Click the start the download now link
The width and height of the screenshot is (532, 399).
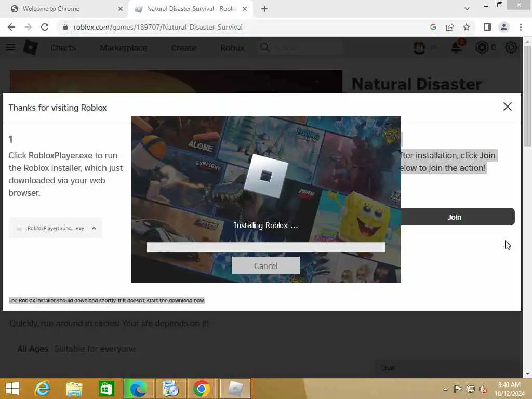click(176, 300)
